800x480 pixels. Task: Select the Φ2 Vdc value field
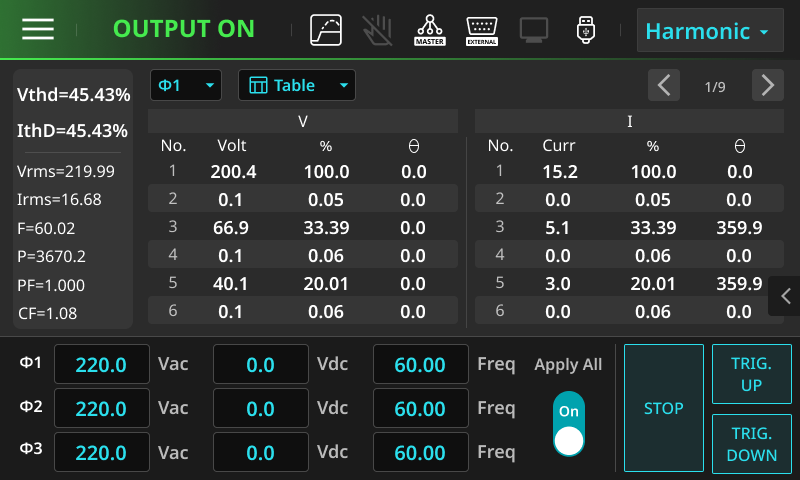point(260,409)
